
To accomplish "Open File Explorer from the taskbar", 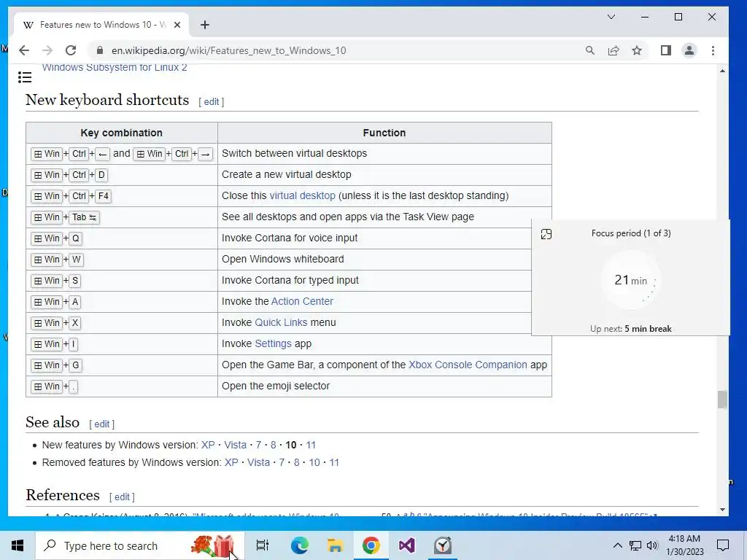I will (x=335, y=545).
